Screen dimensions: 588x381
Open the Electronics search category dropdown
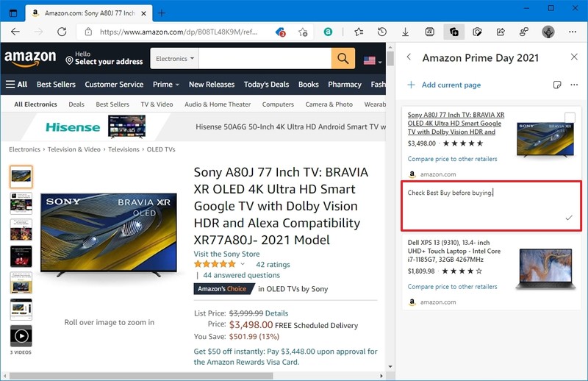pos(175,59)
